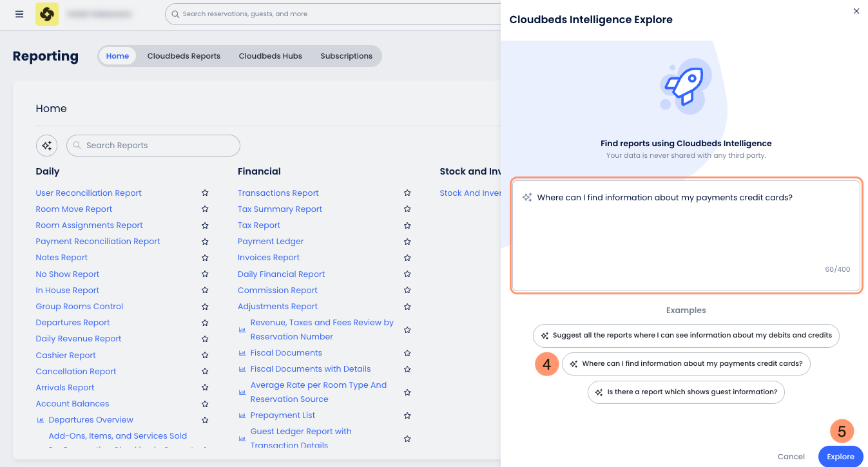Open the Cashier Report link
Screen dimensions: 868x467
pyautogui.click(x=66, y=355)
